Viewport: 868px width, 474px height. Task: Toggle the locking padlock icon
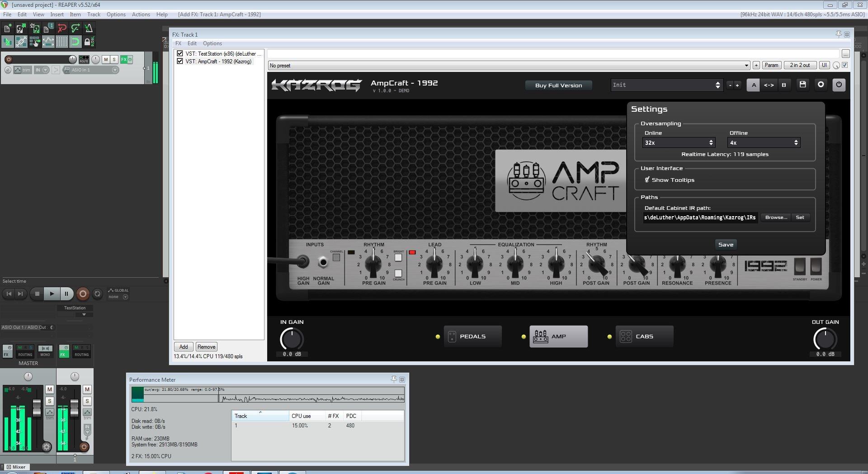click(89, 42)
